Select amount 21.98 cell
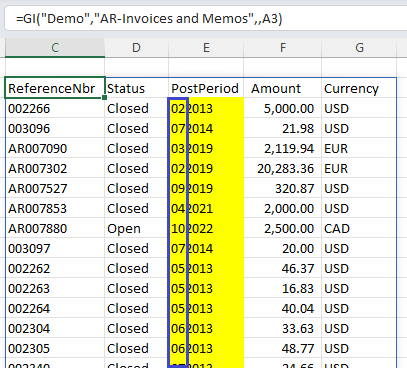407x368 pixels. coord(283,128)
